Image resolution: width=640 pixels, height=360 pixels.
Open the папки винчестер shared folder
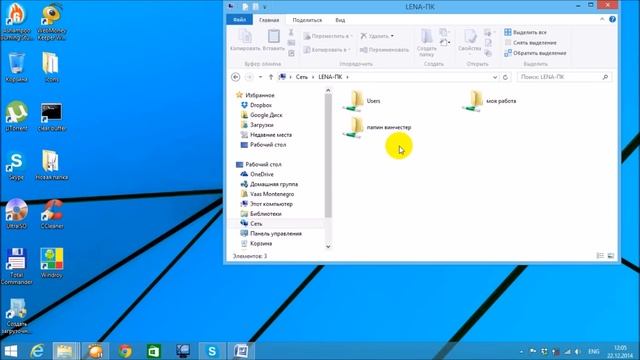tap(377, 127)
